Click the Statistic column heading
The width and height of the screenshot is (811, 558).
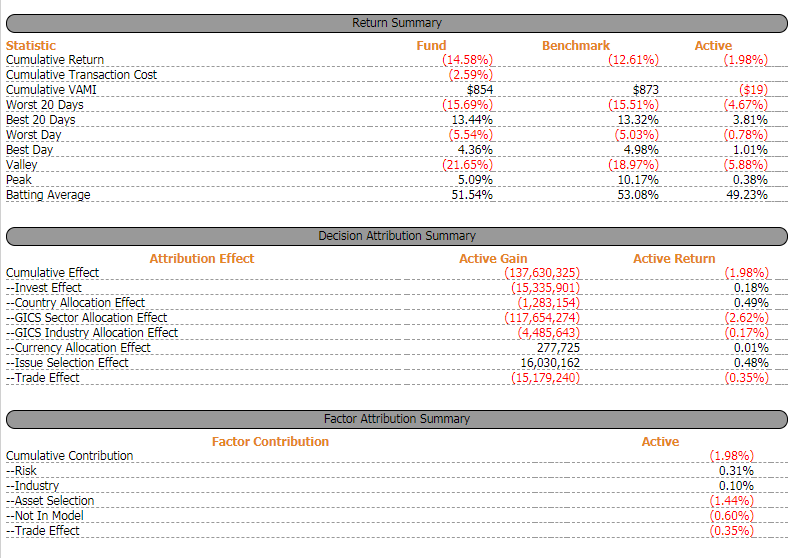click(x=31, y=45)
